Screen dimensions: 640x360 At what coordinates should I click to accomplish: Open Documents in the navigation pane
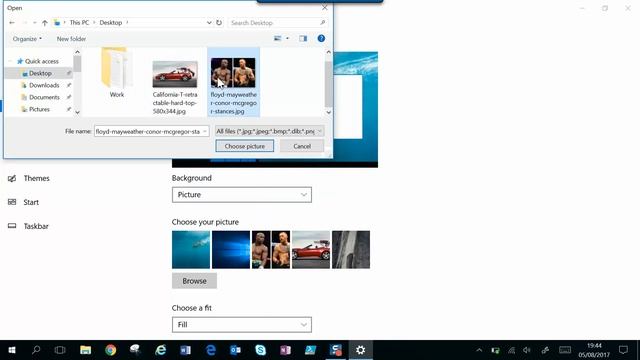pyautogui.click(x=44, y=97)
